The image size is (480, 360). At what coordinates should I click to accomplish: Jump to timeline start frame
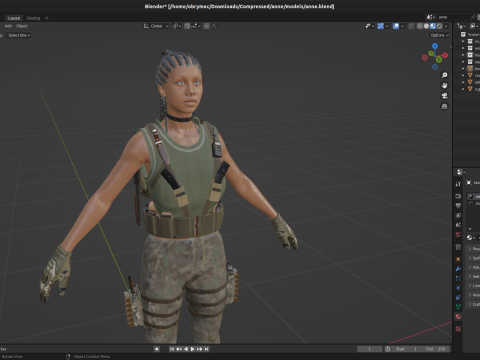[x=172, y=349]
